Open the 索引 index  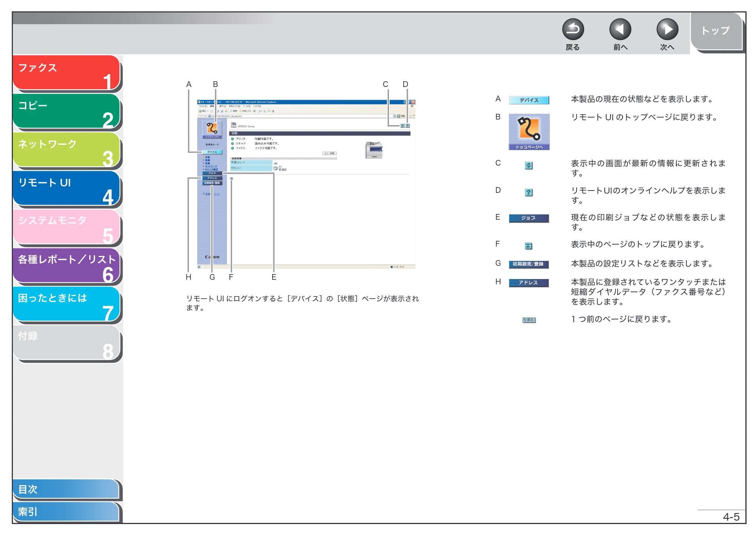66,512
